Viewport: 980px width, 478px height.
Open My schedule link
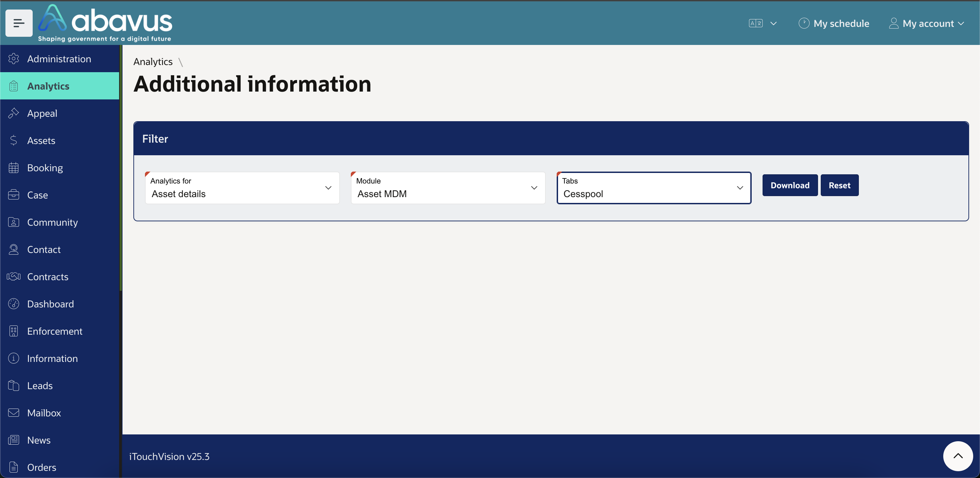(x=841, y=23)
